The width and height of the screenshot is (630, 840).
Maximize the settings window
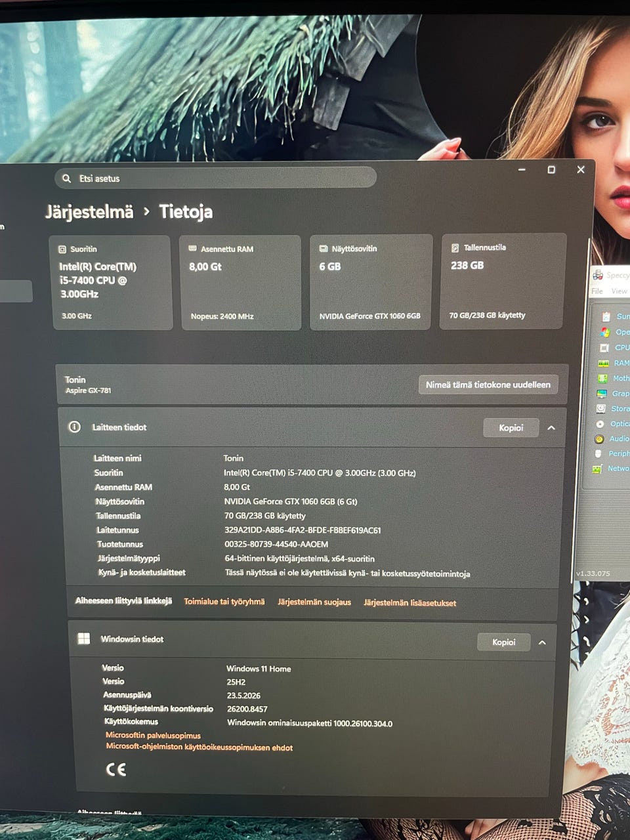(x=551, y=170)
